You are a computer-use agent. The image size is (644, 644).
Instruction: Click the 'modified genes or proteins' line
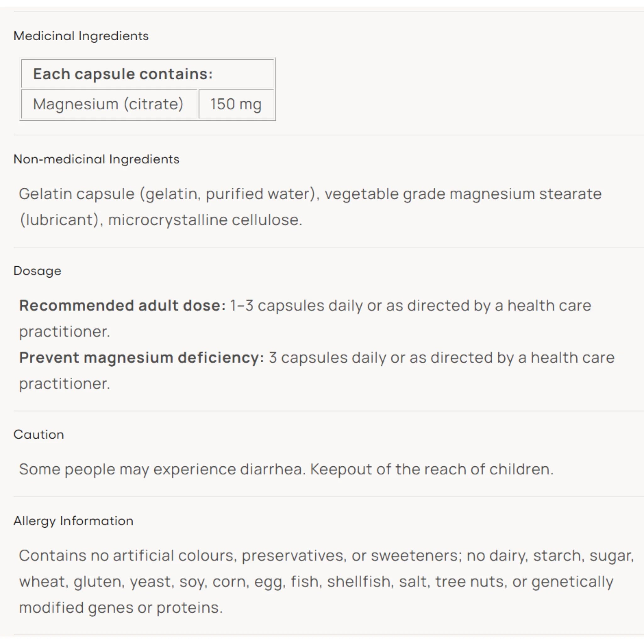121,608
